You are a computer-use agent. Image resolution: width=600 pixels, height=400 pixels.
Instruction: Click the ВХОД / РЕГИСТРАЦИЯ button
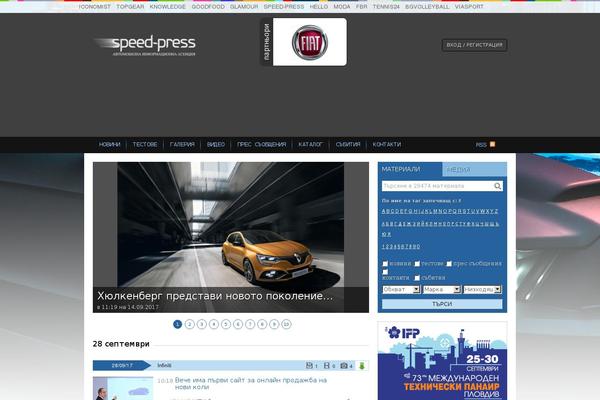tap(474, 45)
